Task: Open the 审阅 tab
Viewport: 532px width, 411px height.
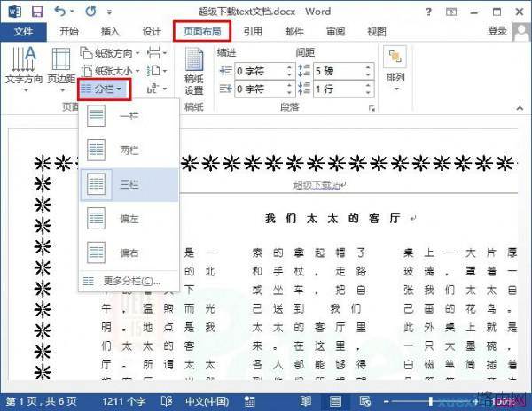Action: [335, 32]
